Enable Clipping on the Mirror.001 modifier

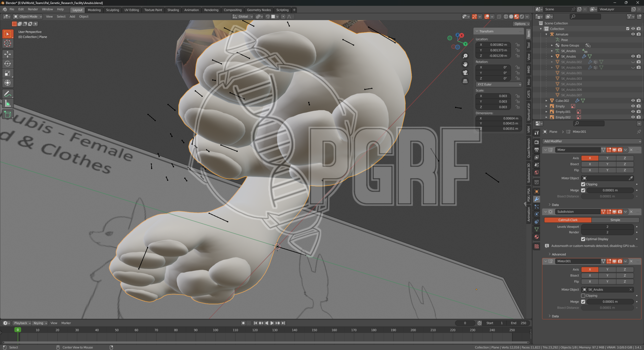tap(583, 296)
